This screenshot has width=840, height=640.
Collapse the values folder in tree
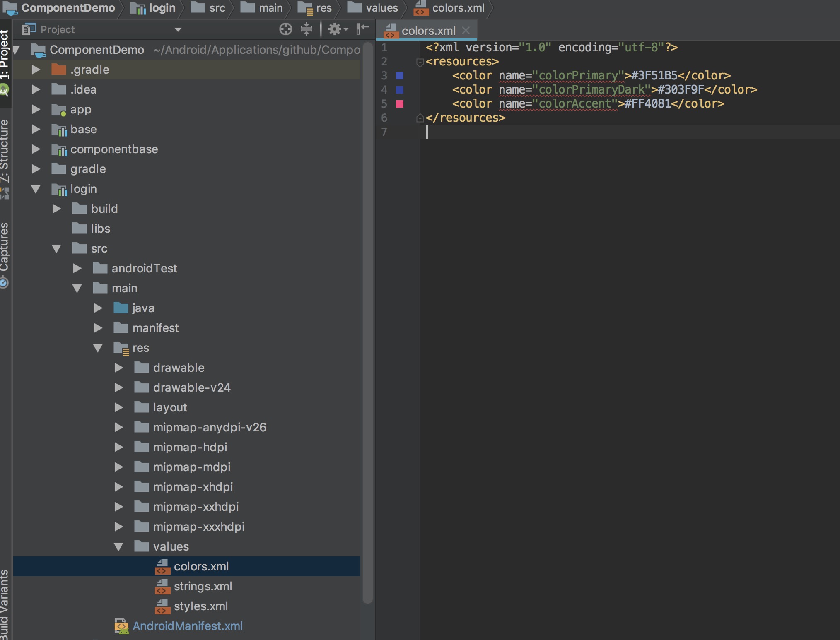click(x=118, y=547)
